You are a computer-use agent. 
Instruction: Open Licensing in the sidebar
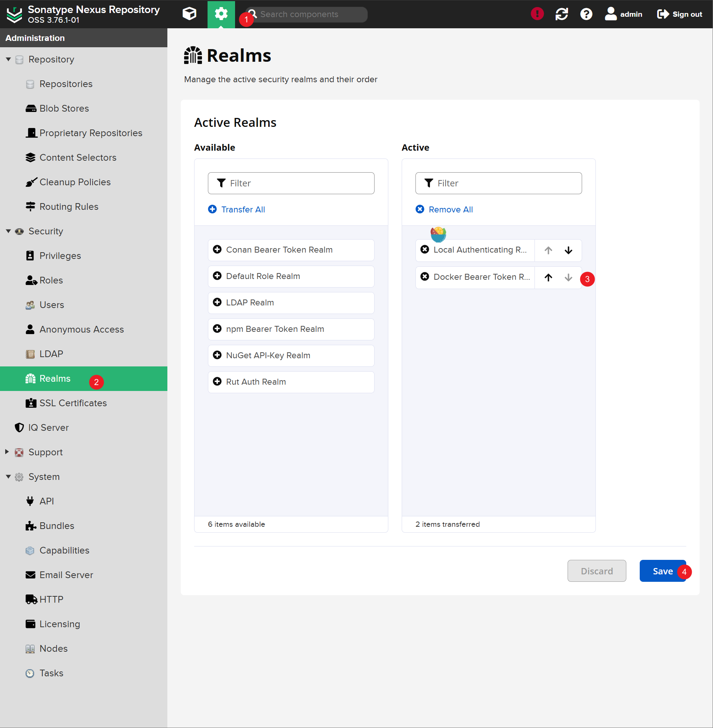tap(84, 624)
